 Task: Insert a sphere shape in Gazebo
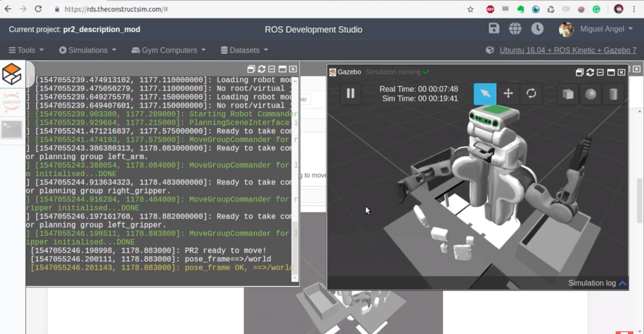pos(591,94)
